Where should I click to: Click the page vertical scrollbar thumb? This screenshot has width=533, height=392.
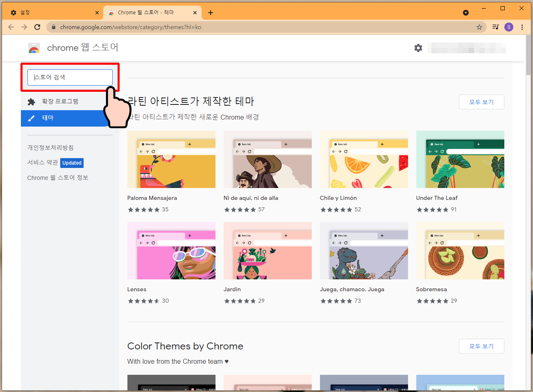(528, 55)
